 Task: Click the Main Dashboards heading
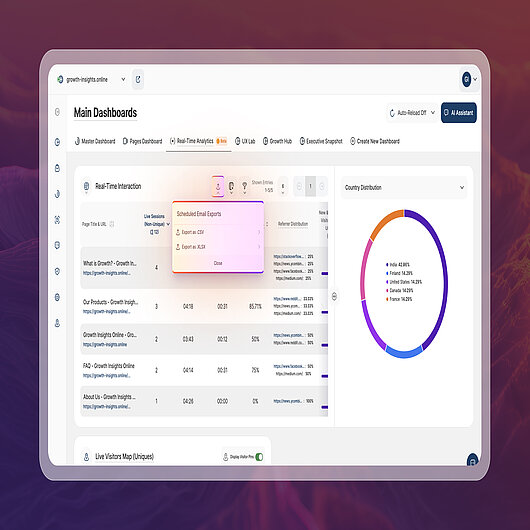[x=105, y=113]
